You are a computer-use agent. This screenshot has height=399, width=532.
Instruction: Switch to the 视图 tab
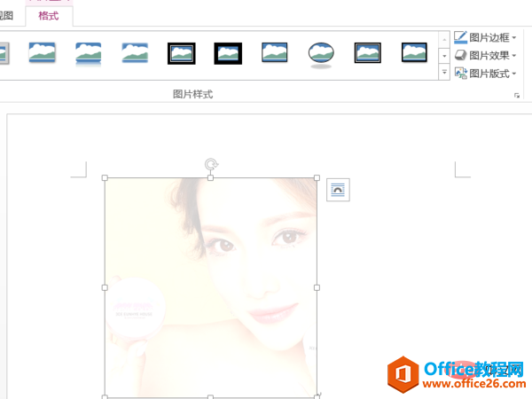(9, 15)
